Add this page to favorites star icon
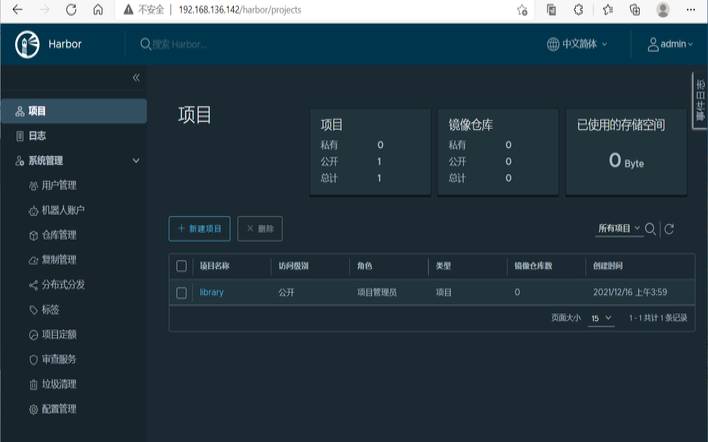 tap(522, 10)
